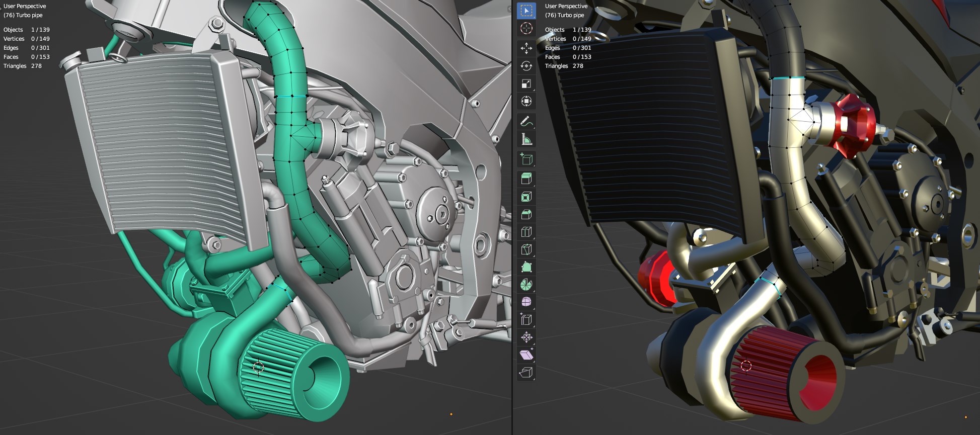Image resolution: width=980 pixels, height=435 pixels.
Task: Choose the Add Cube tool
Action: pyautogui.click(x=526, y=159)
